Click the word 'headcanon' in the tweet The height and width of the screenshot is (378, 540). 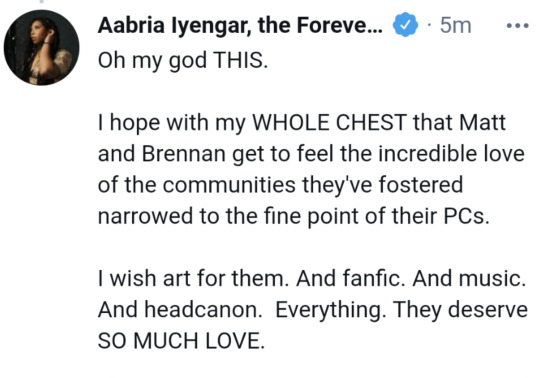(203, 309)
